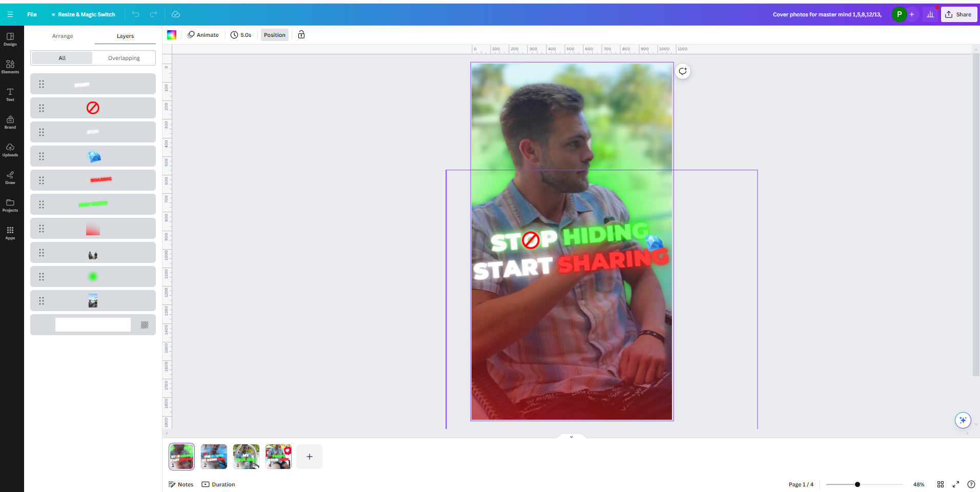Click the Animate button
The height and width of the screenshot is (492, 980).
tap(203, 35)
